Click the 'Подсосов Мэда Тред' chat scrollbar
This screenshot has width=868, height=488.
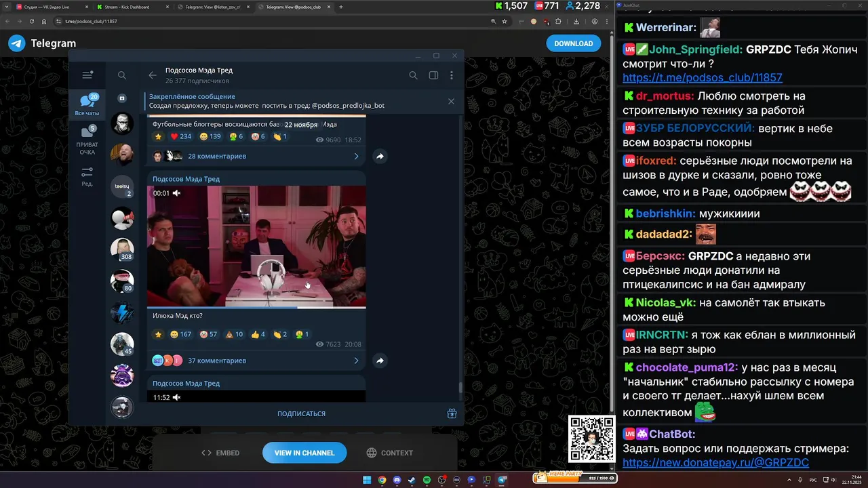[460, 388]
